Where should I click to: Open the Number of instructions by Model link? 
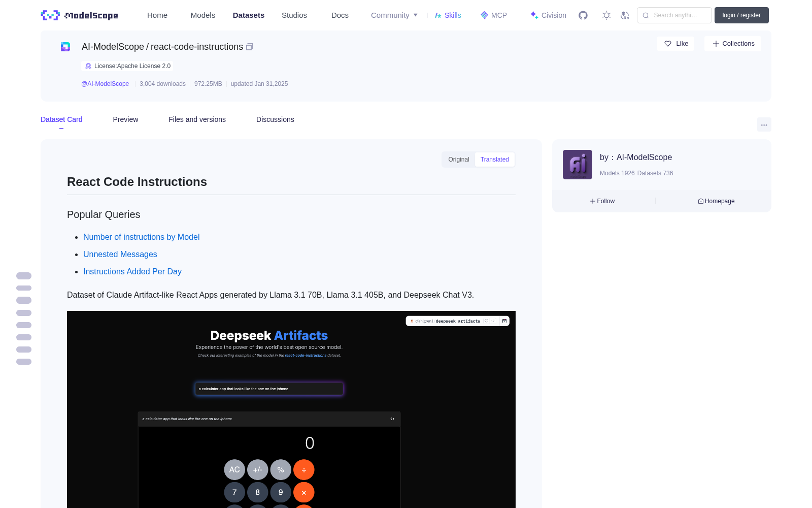142,237
